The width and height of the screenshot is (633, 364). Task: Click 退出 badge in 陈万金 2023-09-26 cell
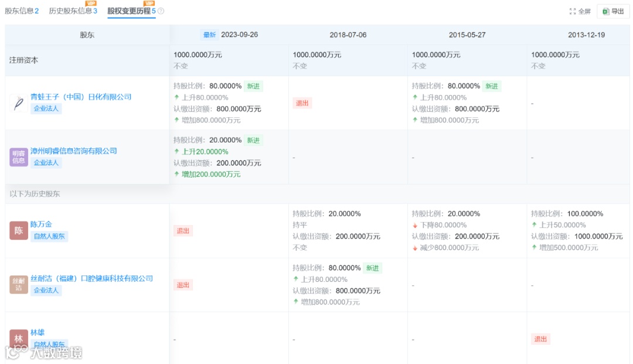pyautogui.click(x=183, y=231)
